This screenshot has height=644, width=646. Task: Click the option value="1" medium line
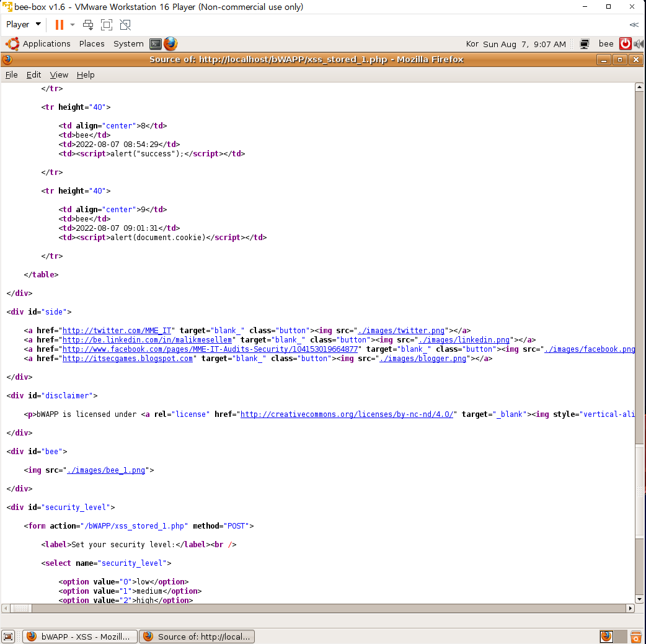[x=130, y=591]
